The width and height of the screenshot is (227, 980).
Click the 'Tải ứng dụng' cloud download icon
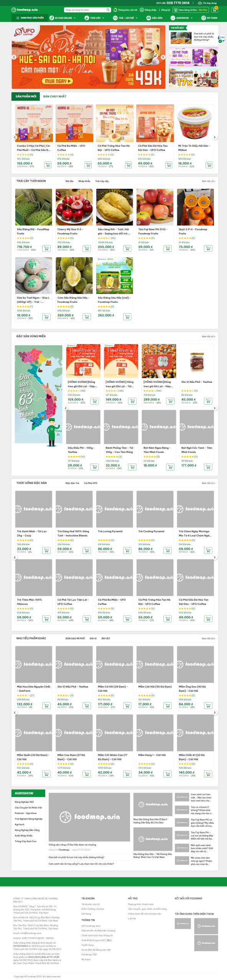pyautogui.click(x=200, y=3)
